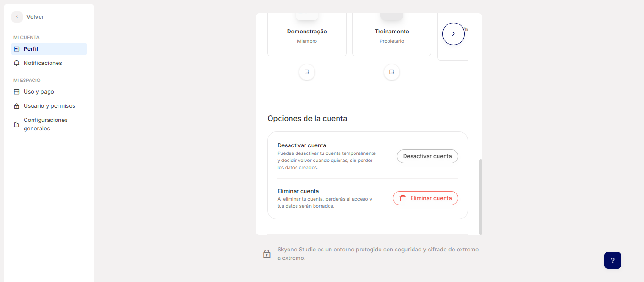Click the vertical scrollbar of the profile panel
This screenshot has width=644, height=282.
pos(481,196)
